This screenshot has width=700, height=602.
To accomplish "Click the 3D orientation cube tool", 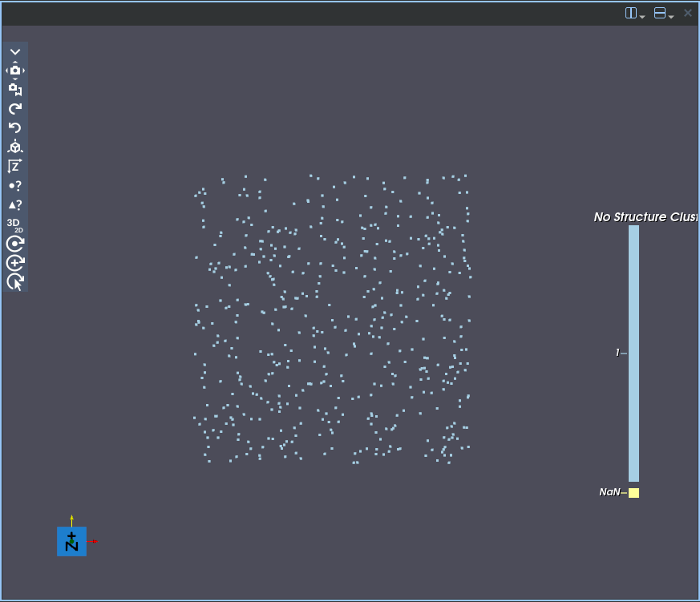I will click(x=15, y=147).
